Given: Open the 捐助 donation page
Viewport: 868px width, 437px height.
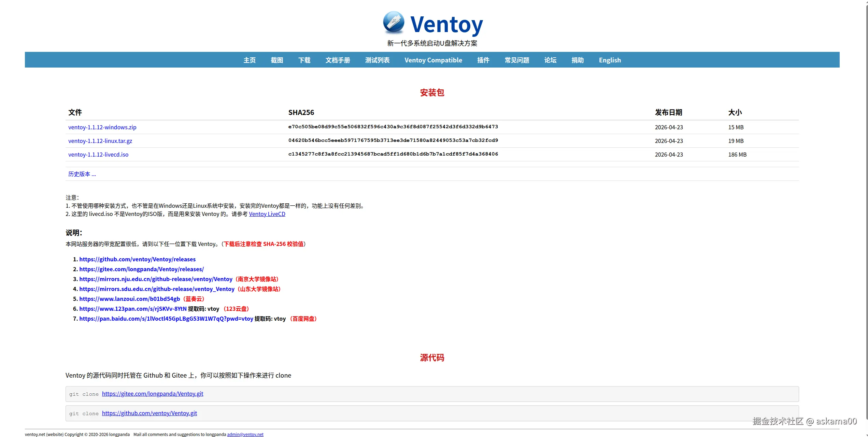Looking at the screenshot, I should pyautogui.click(x=578, y=60).
